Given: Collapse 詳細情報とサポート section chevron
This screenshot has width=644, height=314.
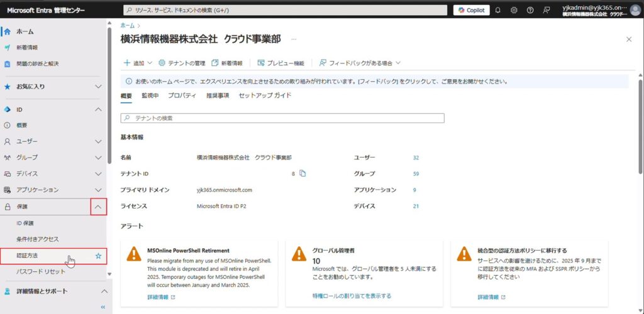Looking at the screenshot, I should point(104,291).
